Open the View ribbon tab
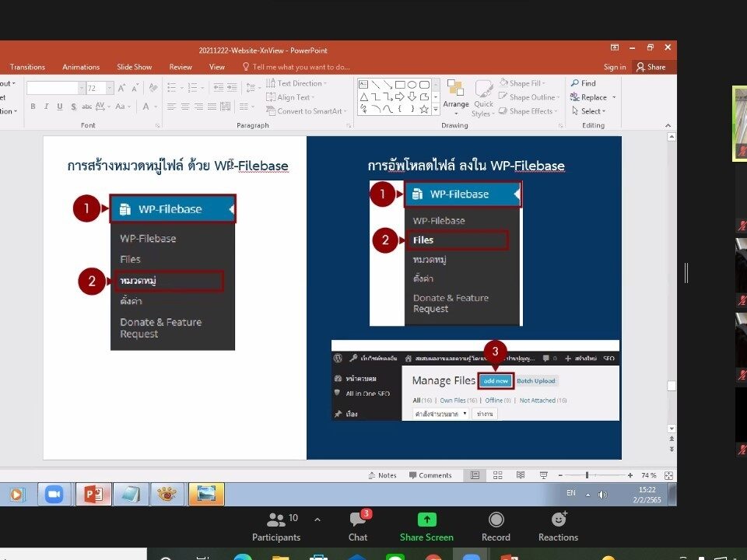747x560 pixels. coord(217,67)
